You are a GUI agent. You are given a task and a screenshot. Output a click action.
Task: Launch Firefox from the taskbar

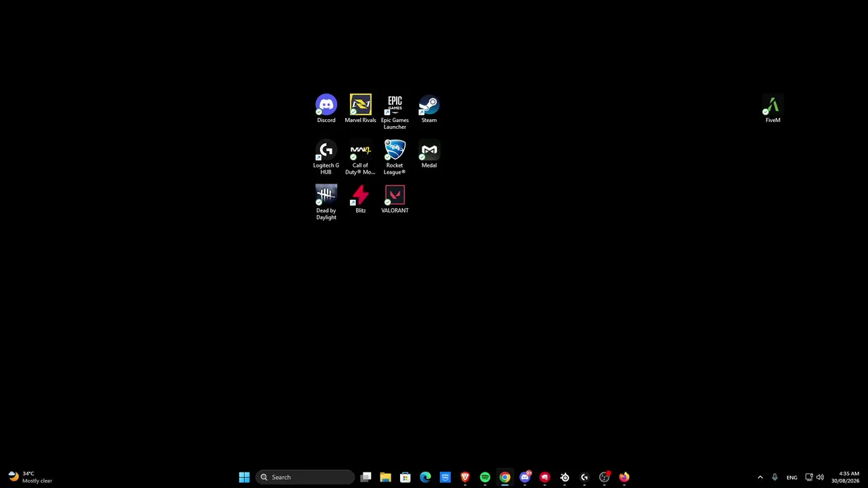[624, 477]
